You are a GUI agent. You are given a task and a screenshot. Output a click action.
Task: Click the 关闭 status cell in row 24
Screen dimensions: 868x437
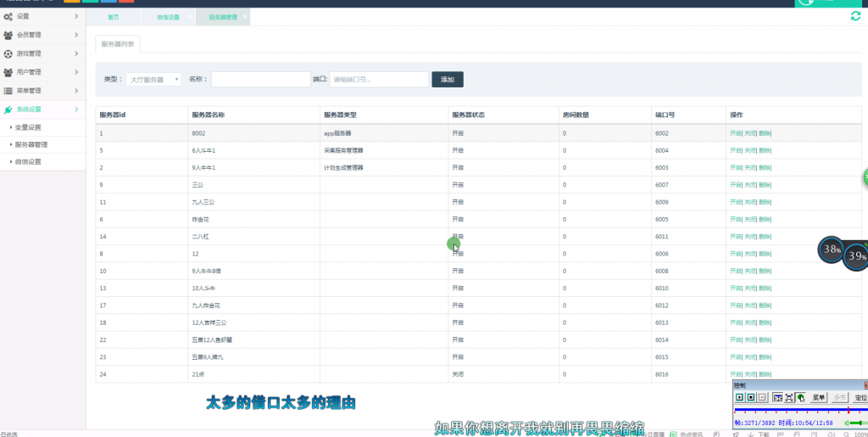click(458, 374)
